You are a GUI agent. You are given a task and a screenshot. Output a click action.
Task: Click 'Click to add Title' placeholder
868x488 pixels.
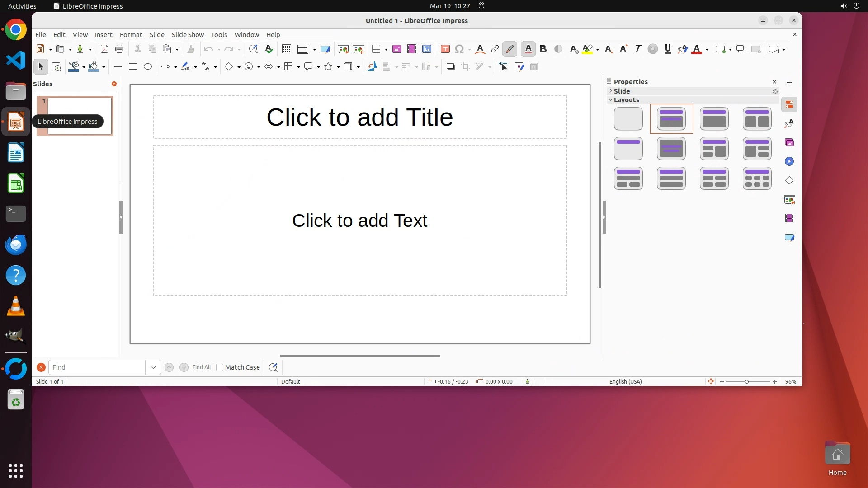[x=359, y=117]
